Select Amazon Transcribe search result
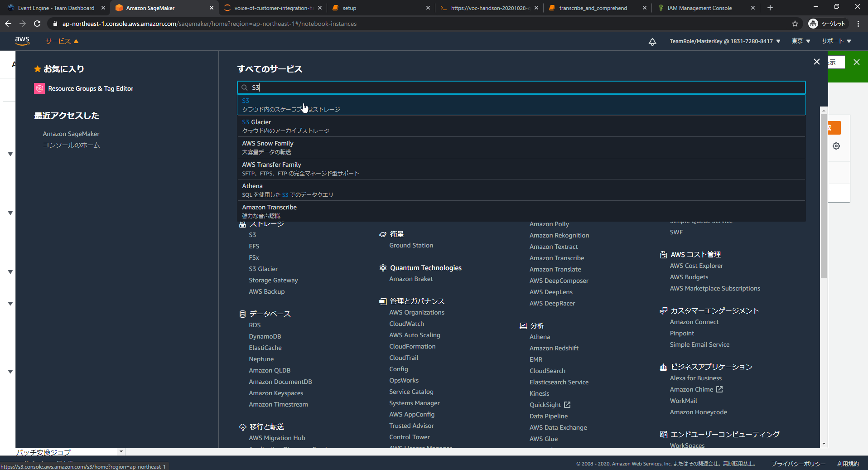868x470 pixels. [x=521, y=211]
